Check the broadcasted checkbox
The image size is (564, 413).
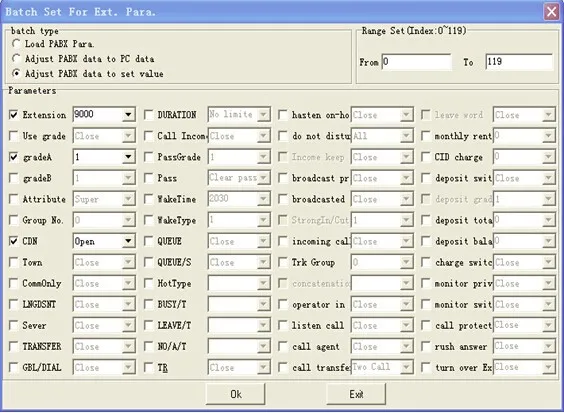pyautogui.click(x=283, y=199)
